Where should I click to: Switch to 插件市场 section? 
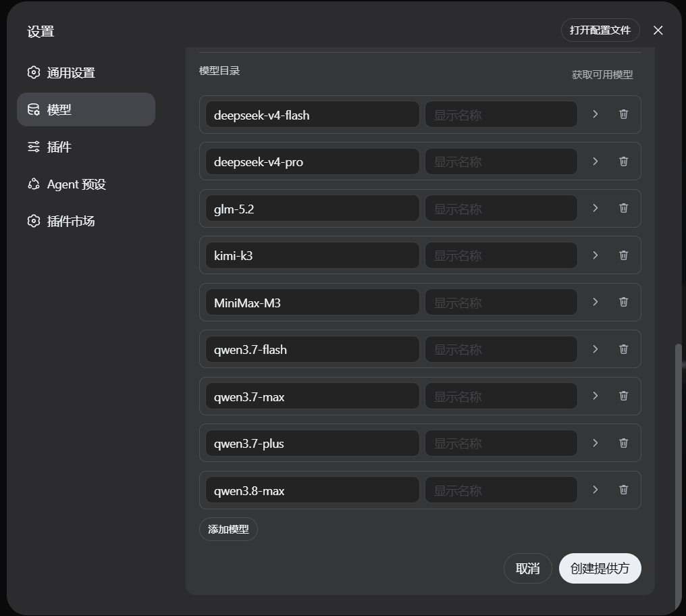86,221
